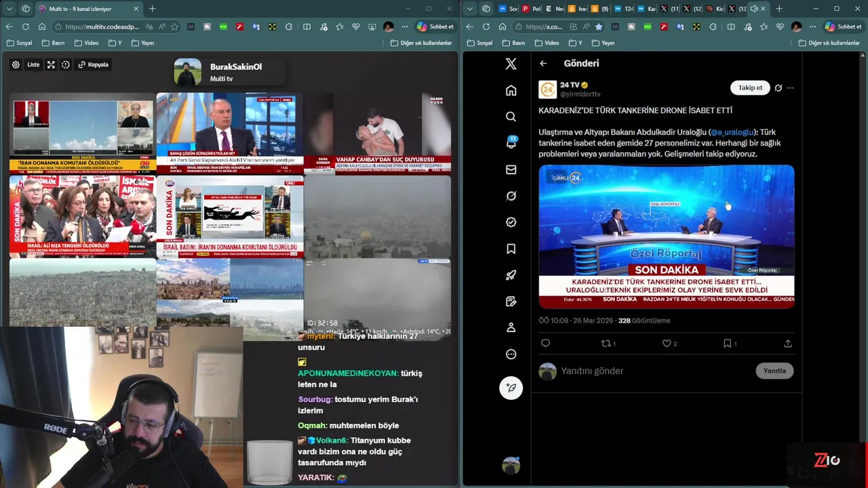Click Kopyala link button in Multi tv
This screenshot has height=488, width=868.
[x=94, y=65]
